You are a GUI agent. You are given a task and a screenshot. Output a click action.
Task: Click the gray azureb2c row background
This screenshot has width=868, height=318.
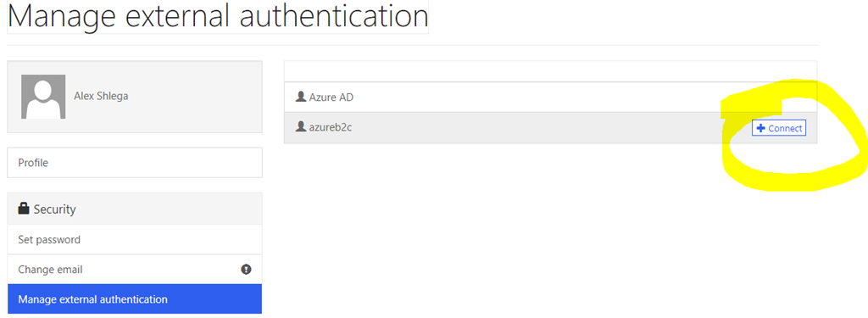coord(551,127)
